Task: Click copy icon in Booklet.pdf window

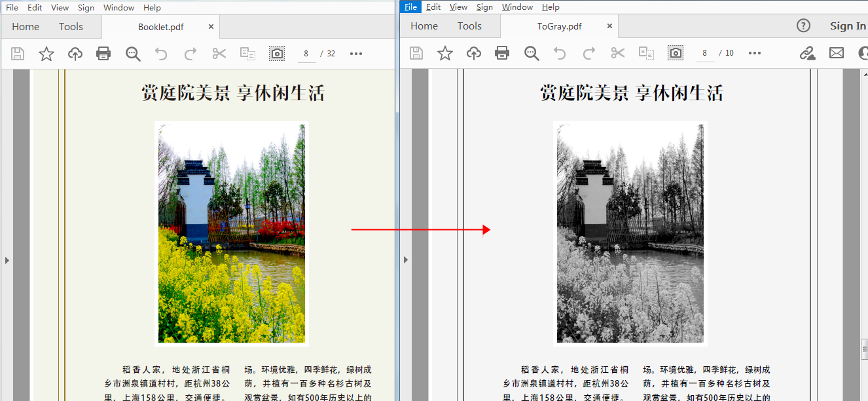Action: pyautogui.click(x=247, y=54)
